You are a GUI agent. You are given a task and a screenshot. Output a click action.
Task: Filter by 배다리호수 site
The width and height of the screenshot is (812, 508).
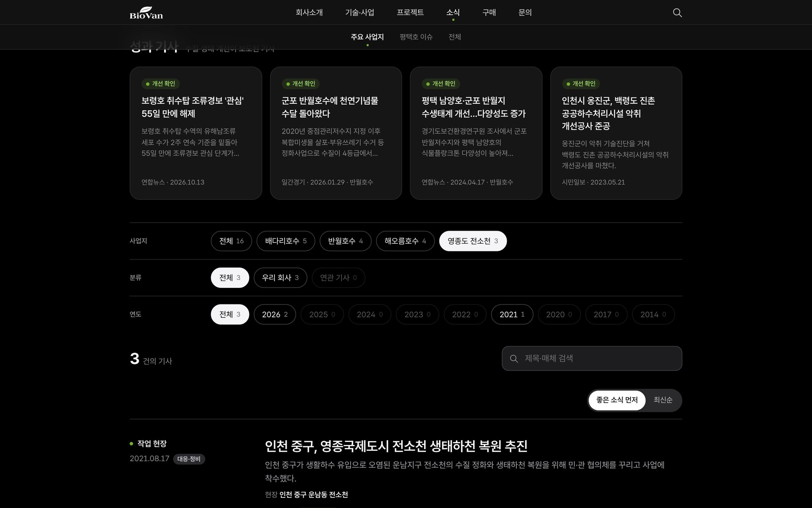(286, 241)
